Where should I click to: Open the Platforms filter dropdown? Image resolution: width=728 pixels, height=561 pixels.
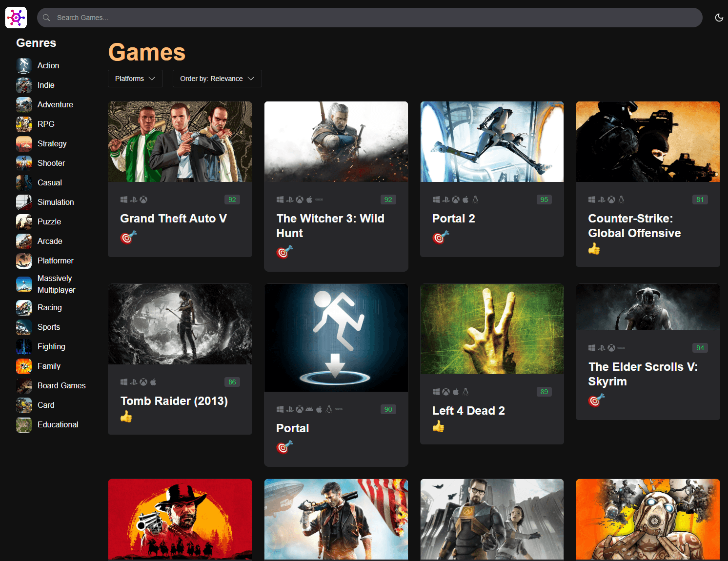pos(135,78)
